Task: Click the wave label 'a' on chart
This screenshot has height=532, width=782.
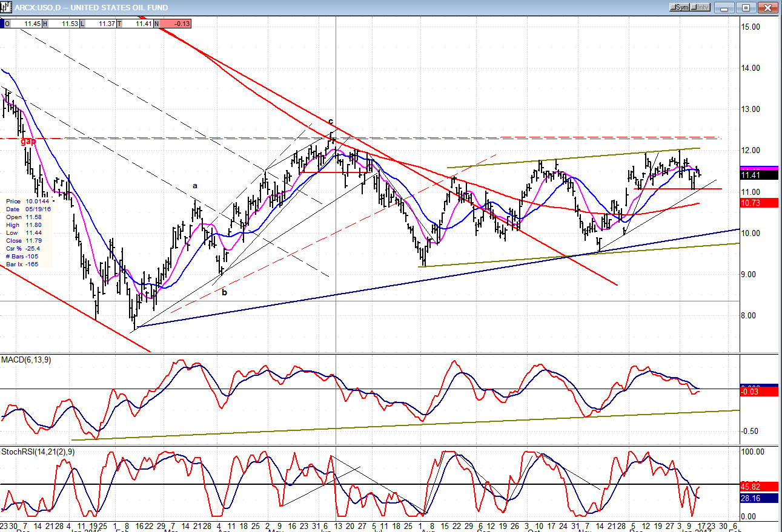Action: tap(195, 186)
